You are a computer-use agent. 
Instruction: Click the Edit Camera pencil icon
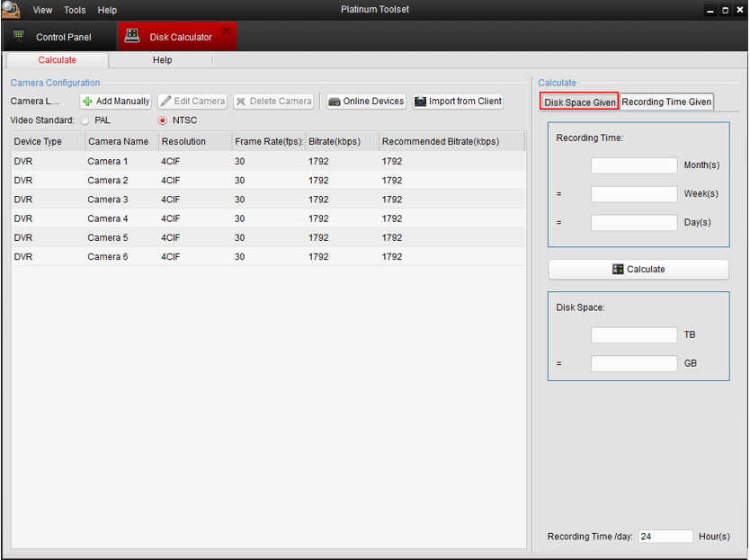click(x=166, y=102)
